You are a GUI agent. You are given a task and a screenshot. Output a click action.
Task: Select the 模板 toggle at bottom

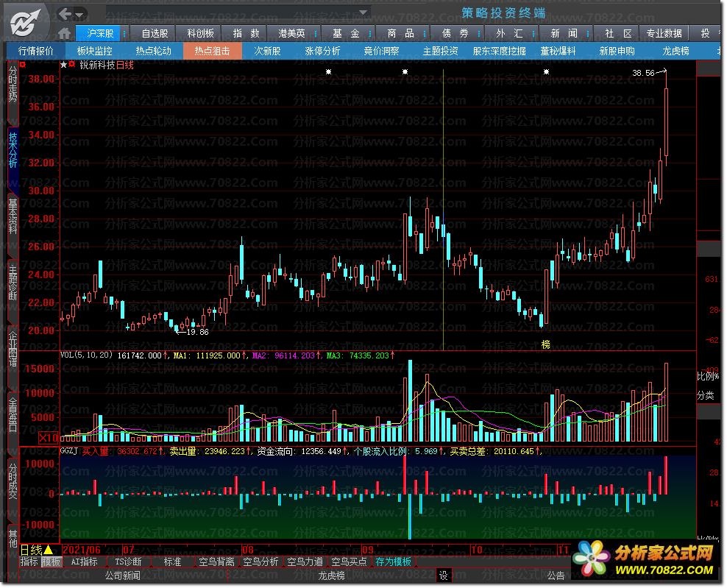click(x=51, y=562)
